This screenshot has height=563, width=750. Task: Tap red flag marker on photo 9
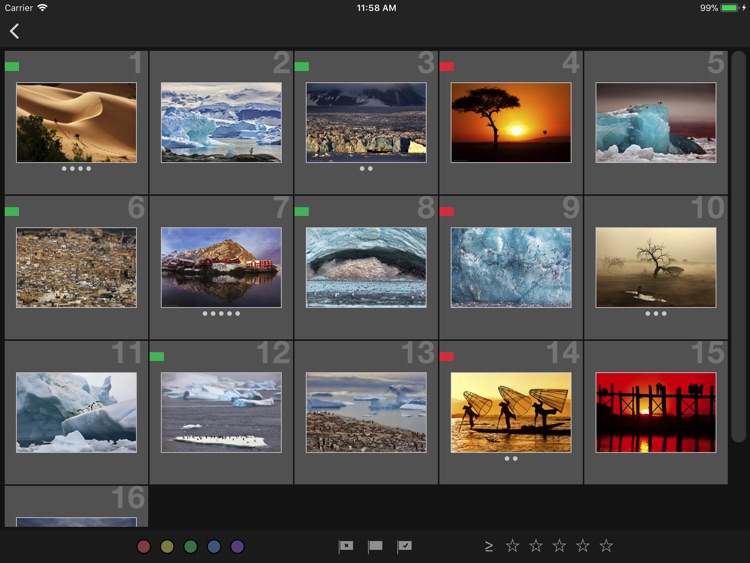tap(447, 211)
